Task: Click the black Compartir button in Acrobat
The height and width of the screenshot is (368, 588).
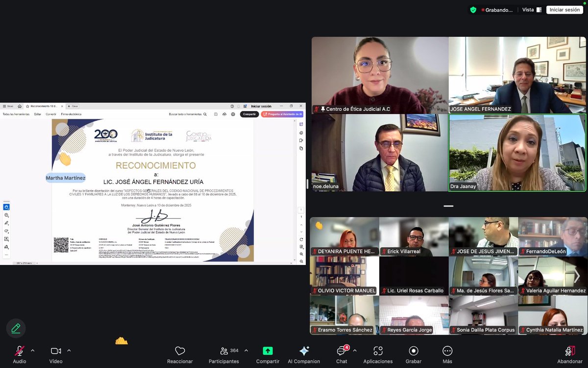Action: [x=249, y=114]
